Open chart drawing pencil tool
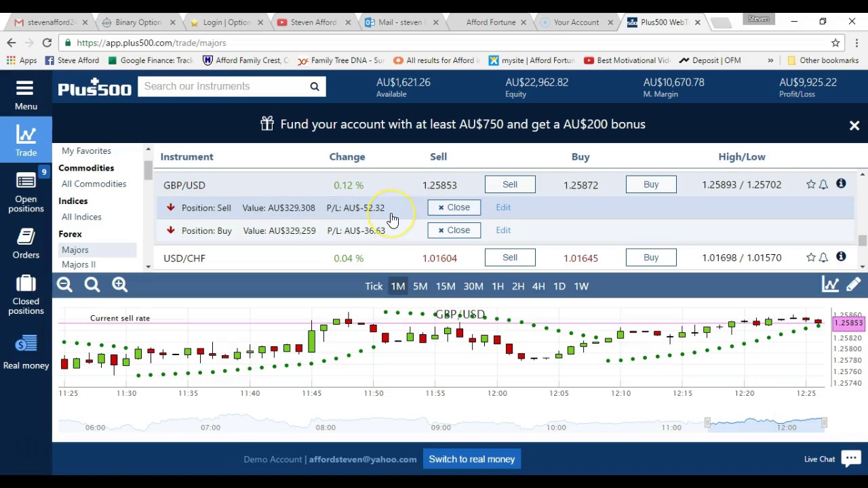 [x=853, y=285]
